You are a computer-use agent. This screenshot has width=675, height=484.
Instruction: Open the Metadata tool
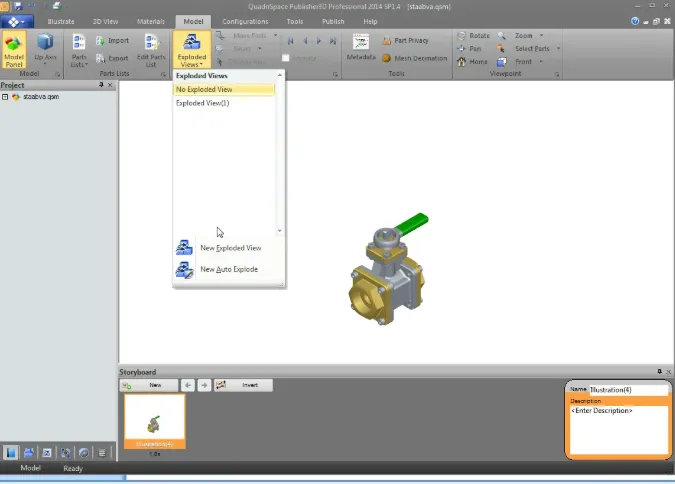(x=361, y=47)
